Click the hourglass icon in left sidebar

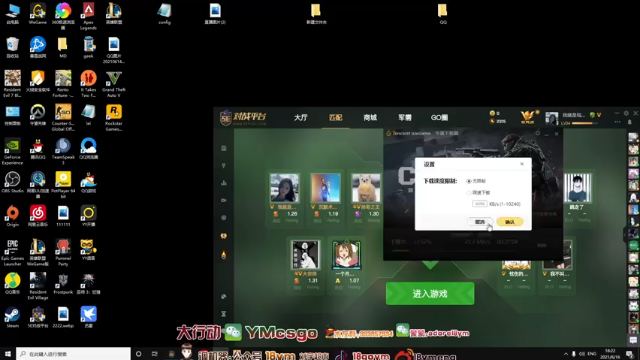224,314
